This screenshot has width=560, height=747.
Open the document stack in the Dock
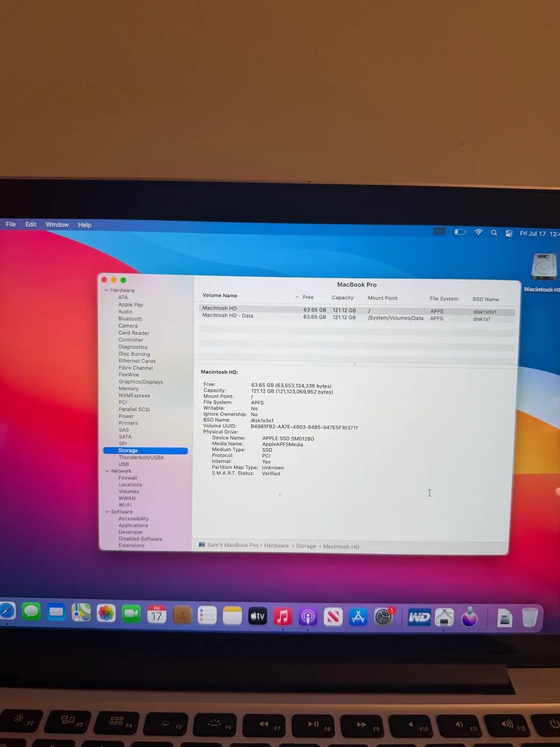point(505,618)
